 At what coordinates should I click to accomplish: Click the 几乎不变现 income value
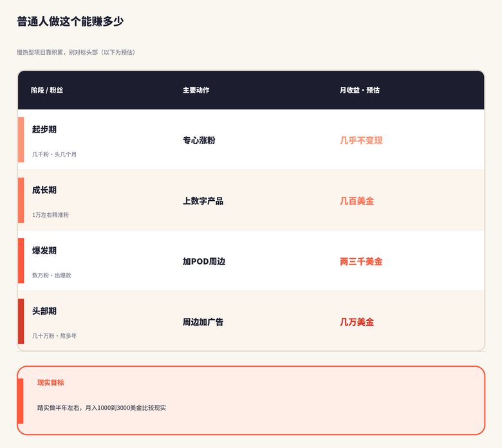pos(361,140)
